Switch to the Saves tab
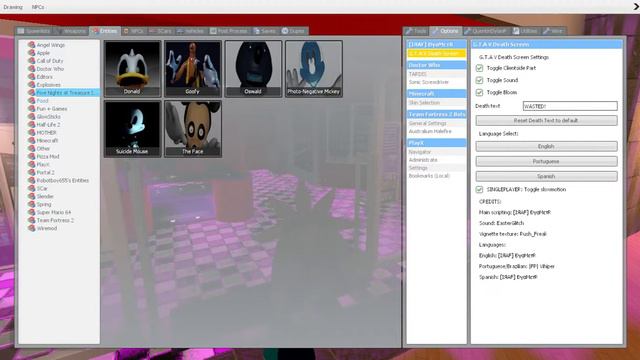The height and width of the screenshot is (360, 640). pyautogui.click(x=265, y=31)
